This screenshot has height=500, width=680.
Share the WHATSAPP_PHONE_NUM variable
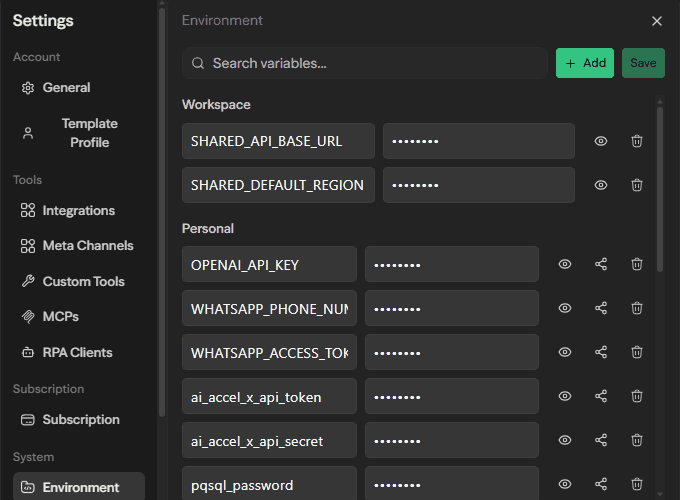(x=601, y=308)
